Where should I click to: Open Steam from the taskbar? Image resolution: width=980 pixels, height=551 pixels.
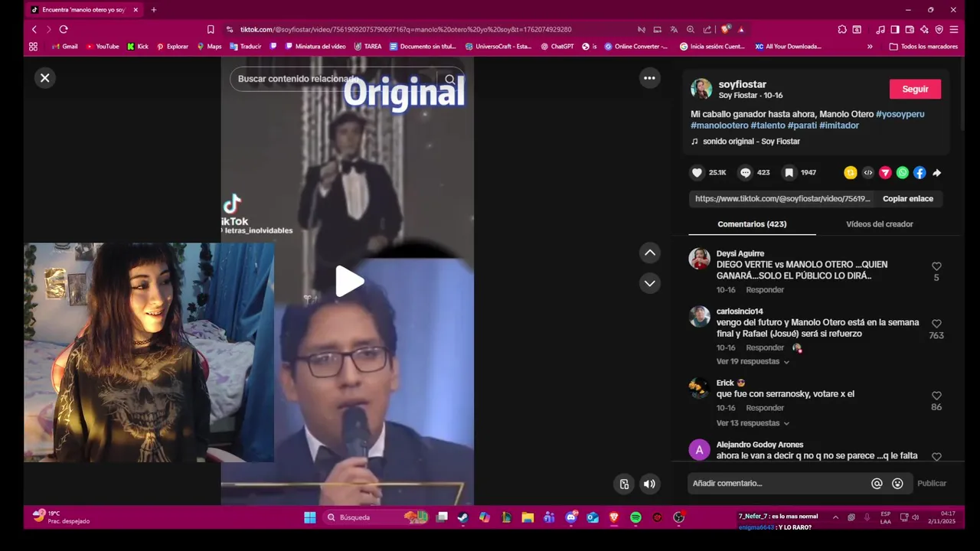pyautogui.click(x=462, y=517)
